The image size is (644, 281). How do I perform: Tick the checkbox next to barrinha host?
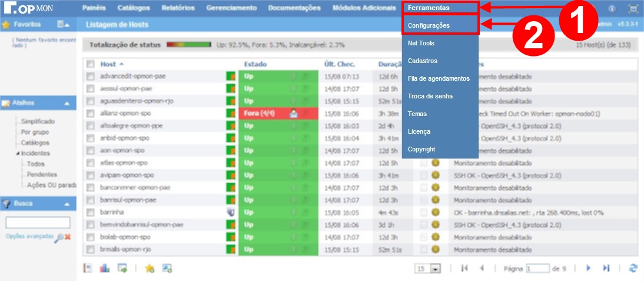point(91,213)
